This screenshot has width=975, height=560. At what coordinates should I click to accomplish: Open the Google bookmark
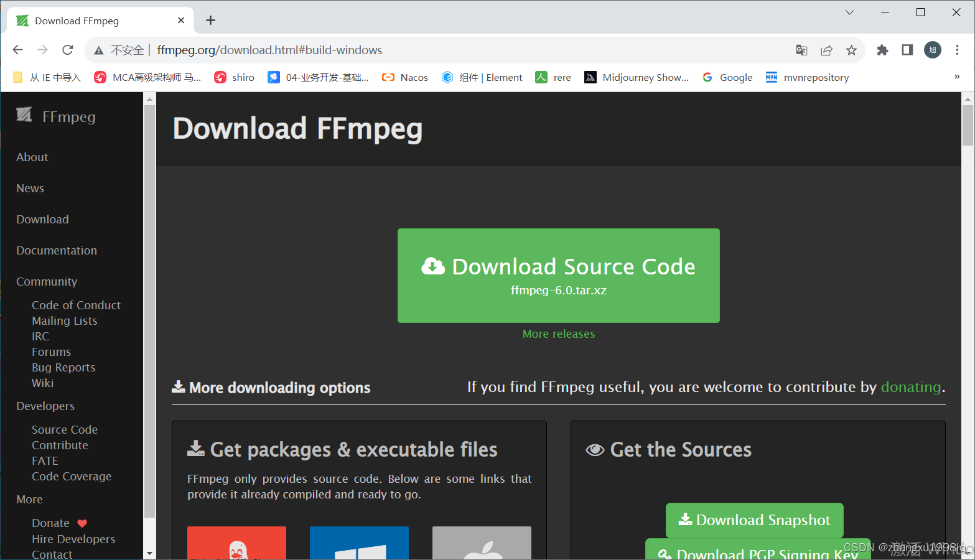tap(727, 77)
